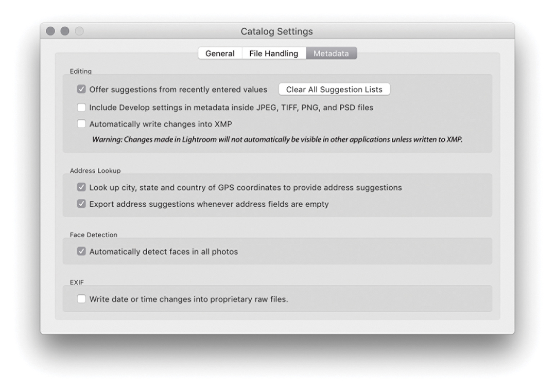This screenshot has height=392, width=555.
Task: Click the XMP warning message text
Action: [277, 140]
